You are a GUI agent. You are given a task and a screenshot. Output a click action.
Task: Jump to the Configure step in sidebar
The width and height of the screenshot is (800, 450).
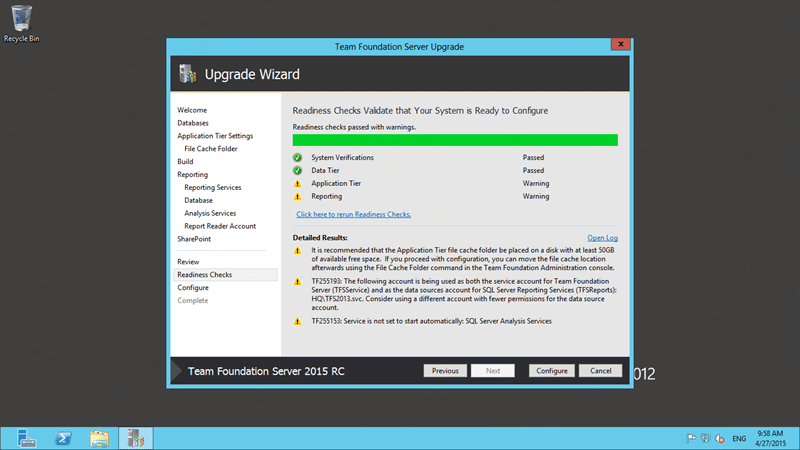click(193, 288)
